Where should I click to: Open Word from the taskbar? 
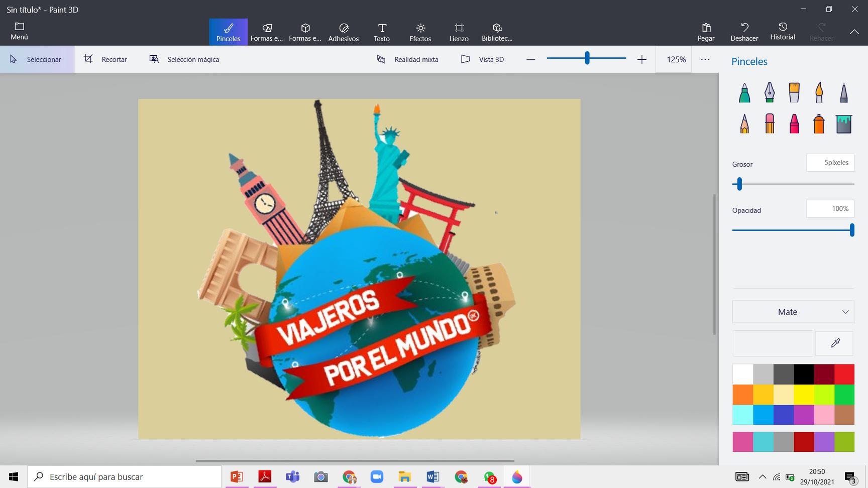coord(432,476)
